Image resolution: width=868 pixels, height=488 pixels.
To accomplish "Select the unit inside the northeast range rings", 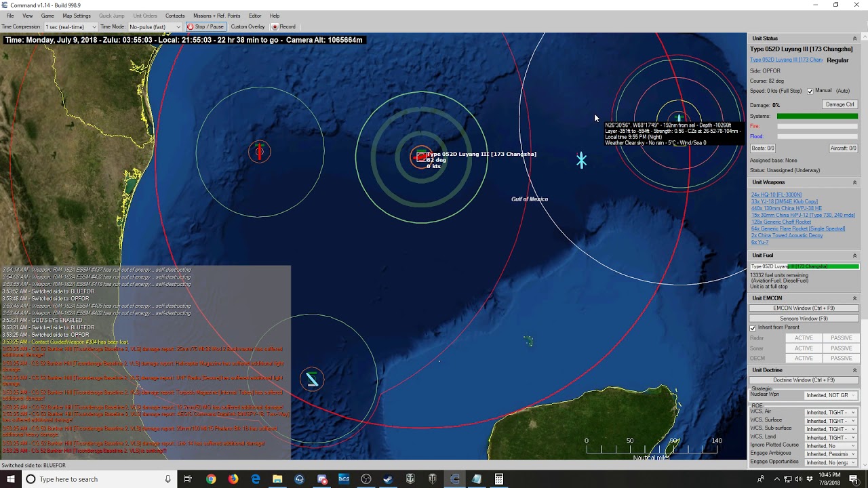I will click(679, 119).
